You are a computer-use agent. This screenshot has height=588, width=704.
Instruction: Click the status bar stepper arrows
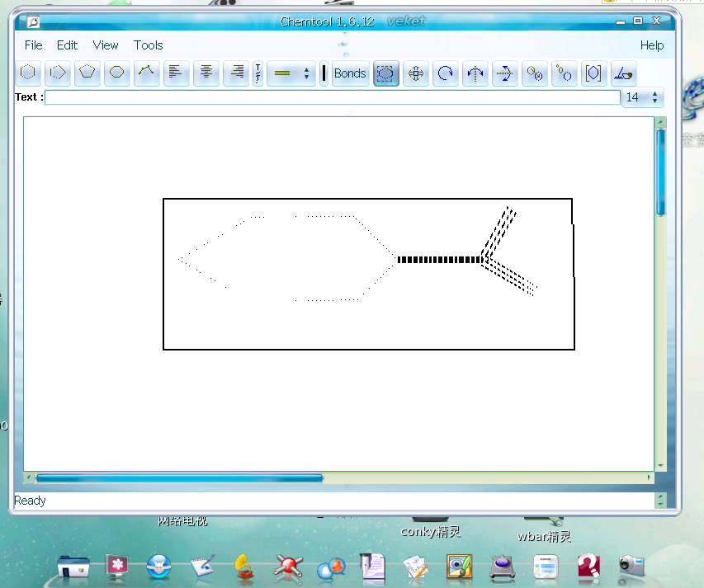coord(660,500)
